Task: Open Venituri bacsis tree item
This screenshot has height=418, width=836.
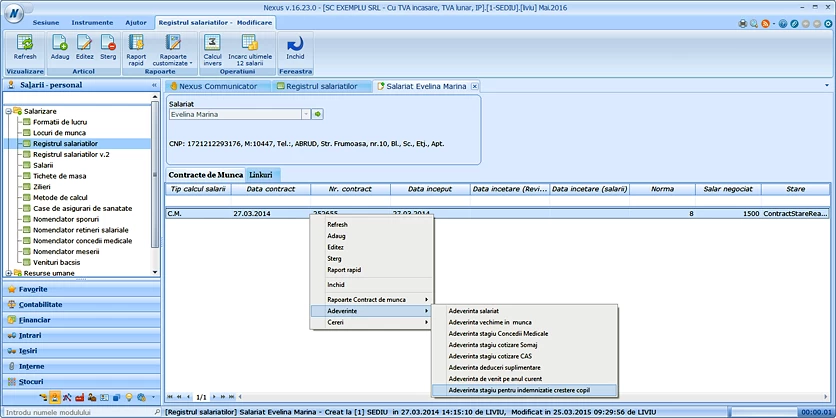Action: [x=57, y=262]
